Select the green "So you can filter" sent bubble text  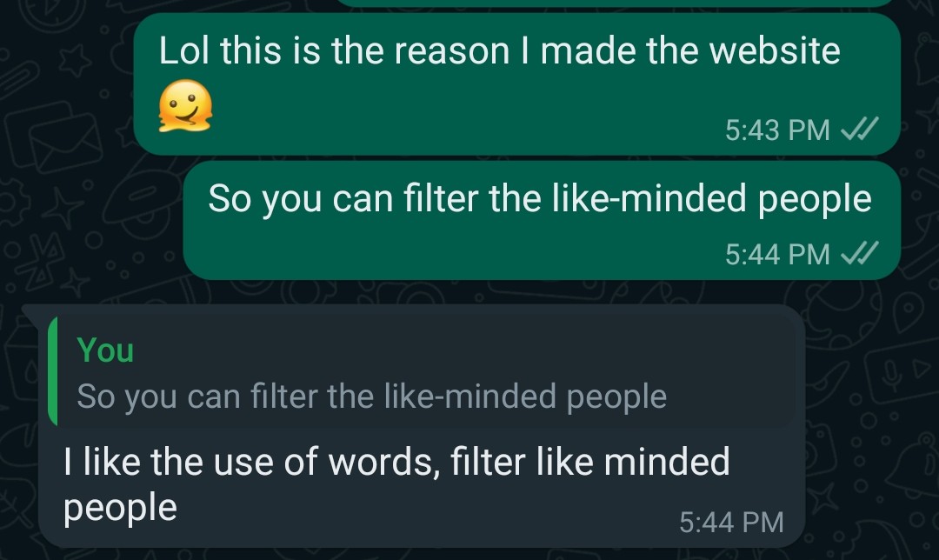(x=539, y=200)
